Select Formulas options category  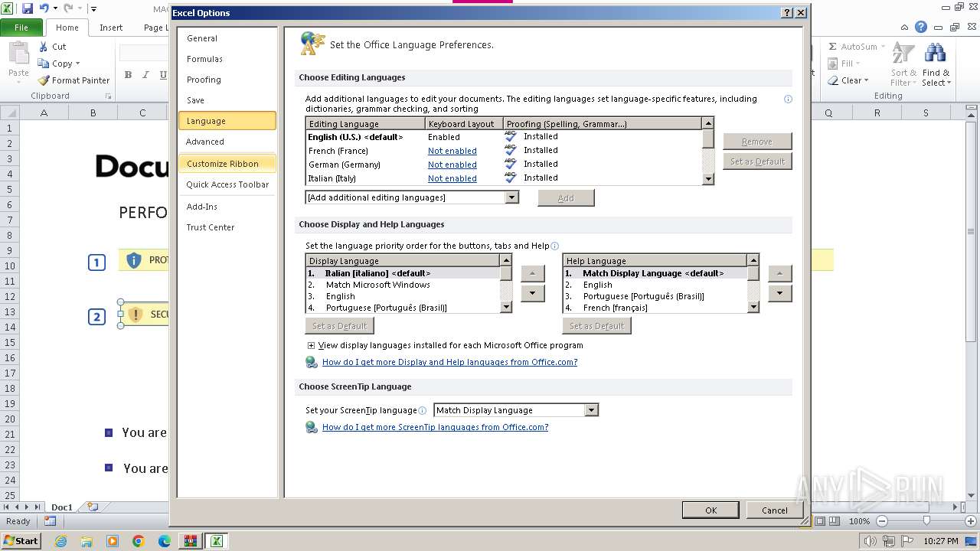tap(227, 59)
